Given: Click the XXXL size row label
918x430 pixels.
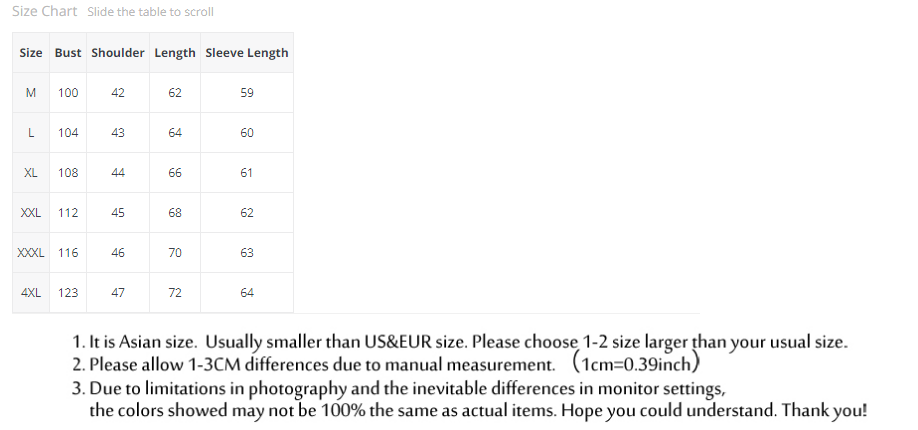Looking at the screenshot, I should pyautogui.click(x=31, y=253).
